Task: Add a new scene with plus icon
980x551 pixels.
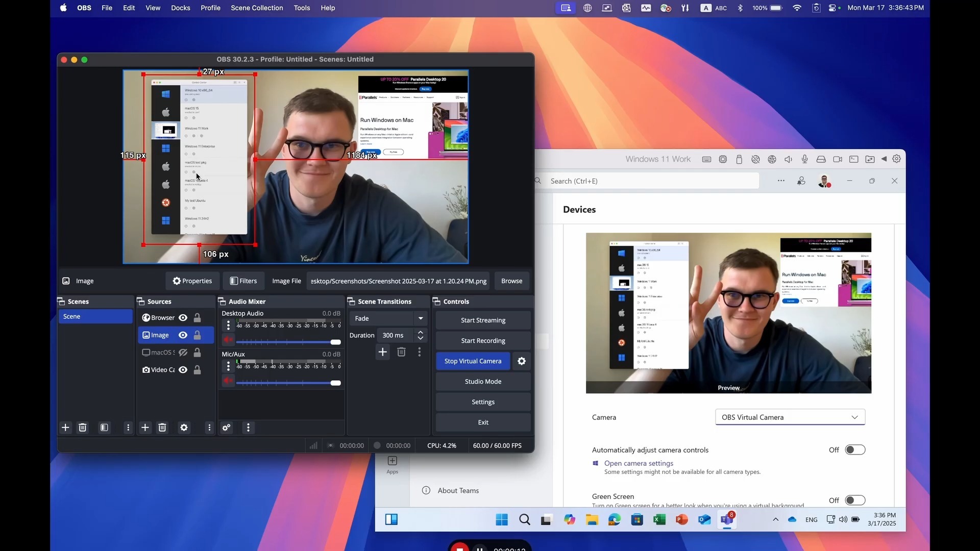Action: coord(65,428)
